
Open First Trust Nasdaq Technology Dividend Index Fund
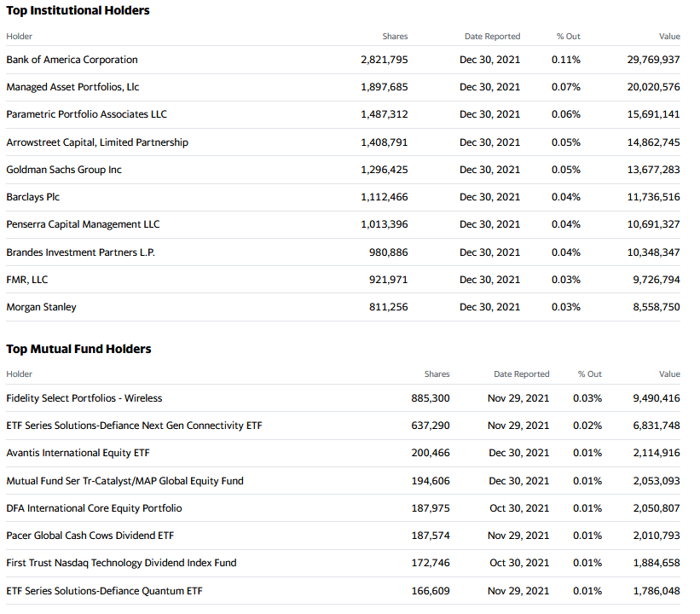click(121, 563)
